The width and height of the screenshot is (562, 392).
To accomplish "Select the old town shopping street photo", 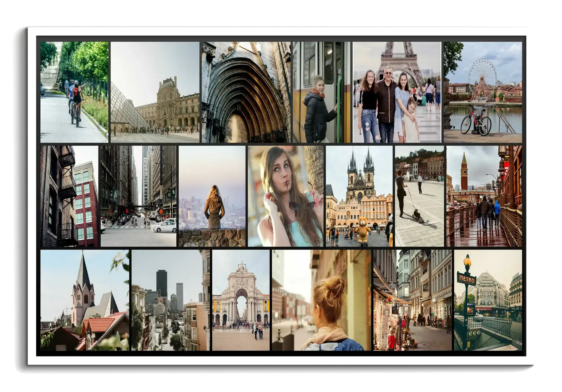I will (412, 300).
